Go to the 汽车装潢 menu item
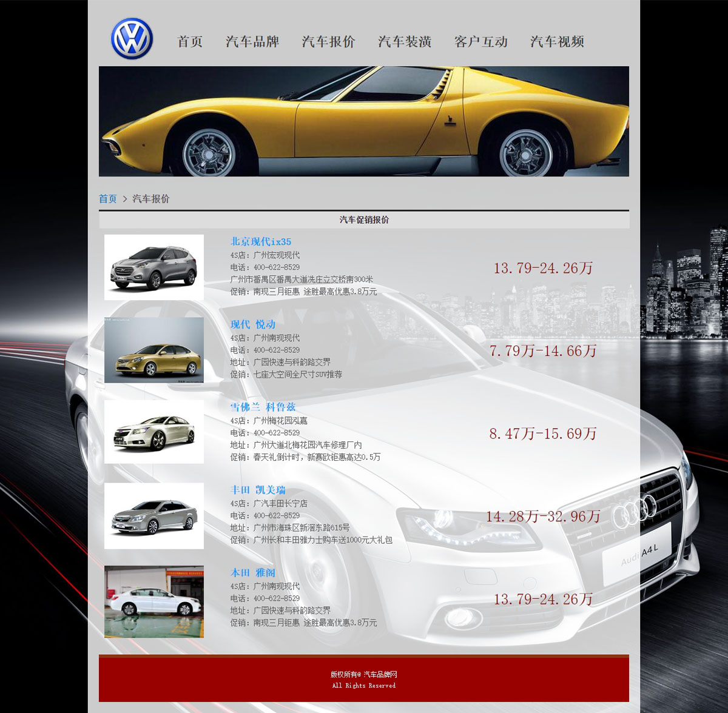Screen dimensions: 728x713 405,42
